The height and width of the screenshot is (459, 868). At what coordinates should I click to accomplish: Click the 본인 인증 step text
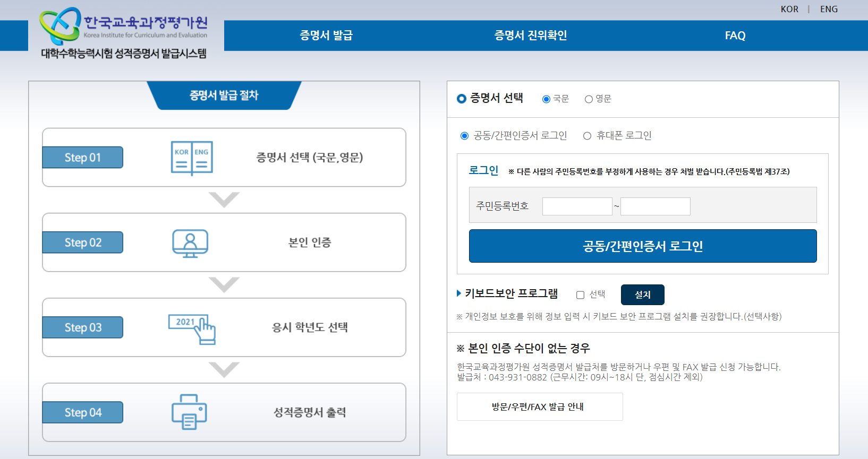310,243
